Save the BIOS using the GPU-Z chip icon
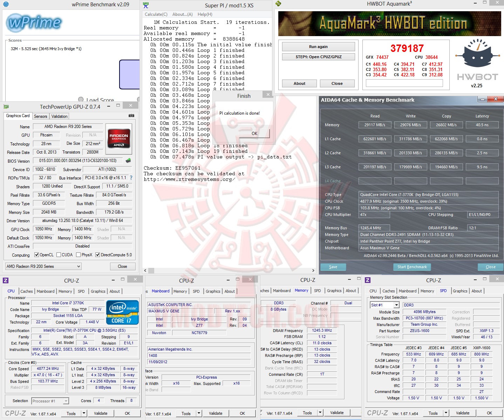This screenshot has height=420, width=504. point(128,161)
